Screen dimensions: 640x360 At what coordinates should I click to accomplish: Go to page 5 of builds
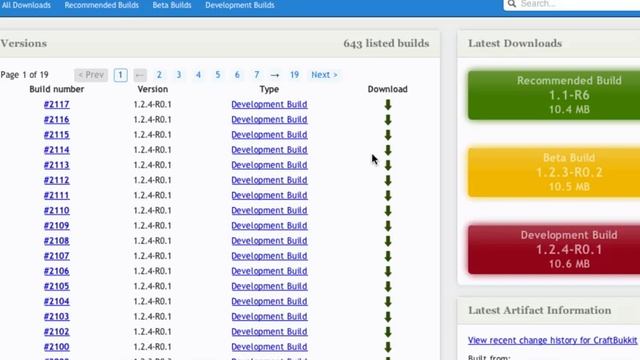tap(218, 75)
